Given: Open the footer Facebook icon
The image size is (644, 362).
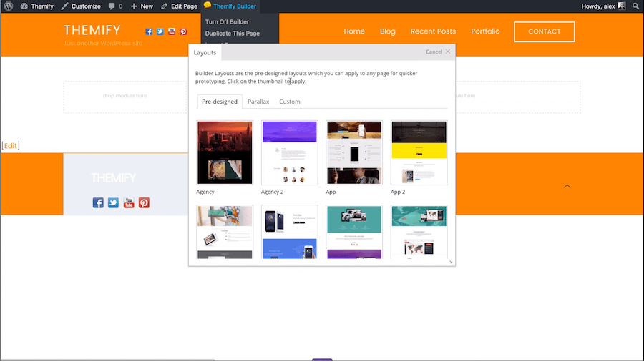Looking at the screenshot, I should click(x=98, y=202).
